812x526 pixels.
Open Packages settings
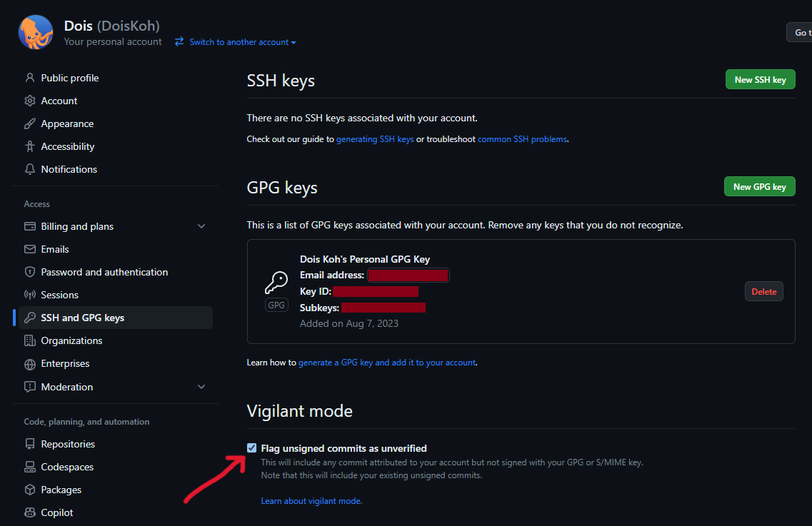click(61, 489)
